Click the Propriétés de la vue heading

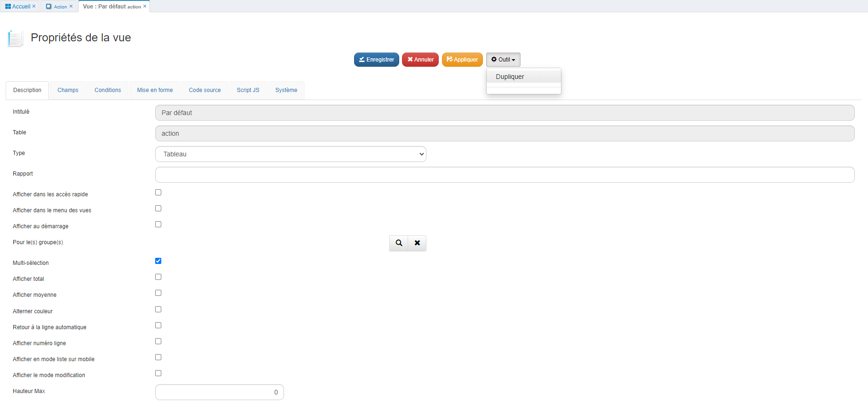click(x=81, y=38)
